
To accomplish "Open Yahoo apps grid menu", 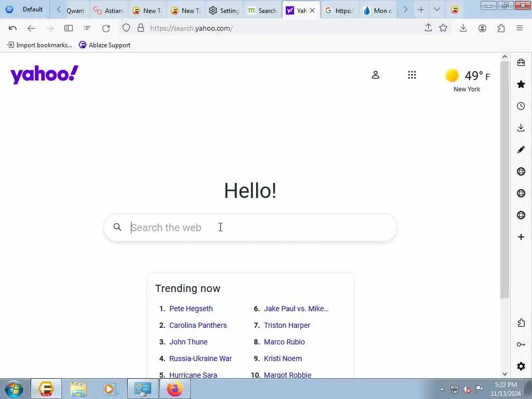I will coord(412,75).
